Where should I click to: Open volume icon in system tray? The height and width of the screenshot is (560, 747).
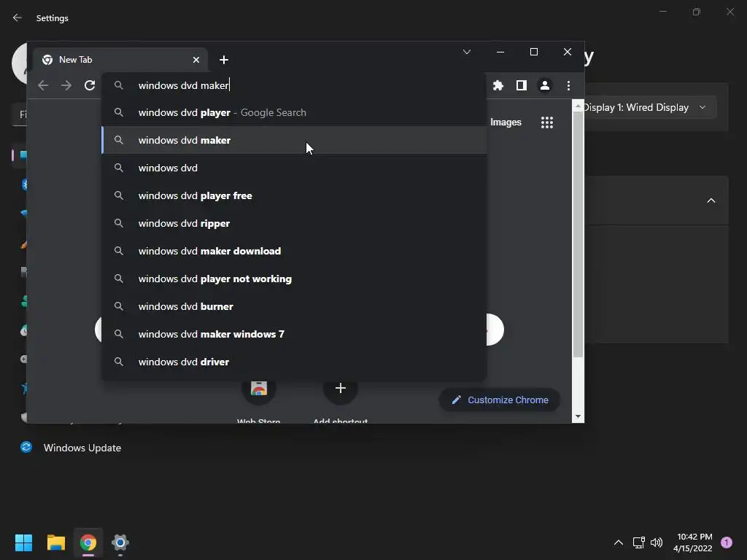(x=657, y=542)
